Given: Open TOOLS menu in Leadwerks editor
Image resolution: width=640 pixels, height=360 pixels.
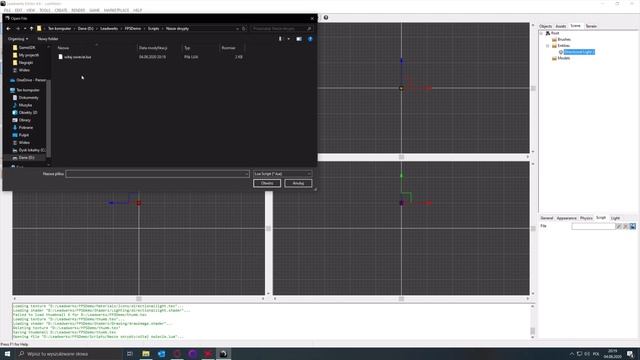Looking at the screenshot, I should tap(44, 10).
